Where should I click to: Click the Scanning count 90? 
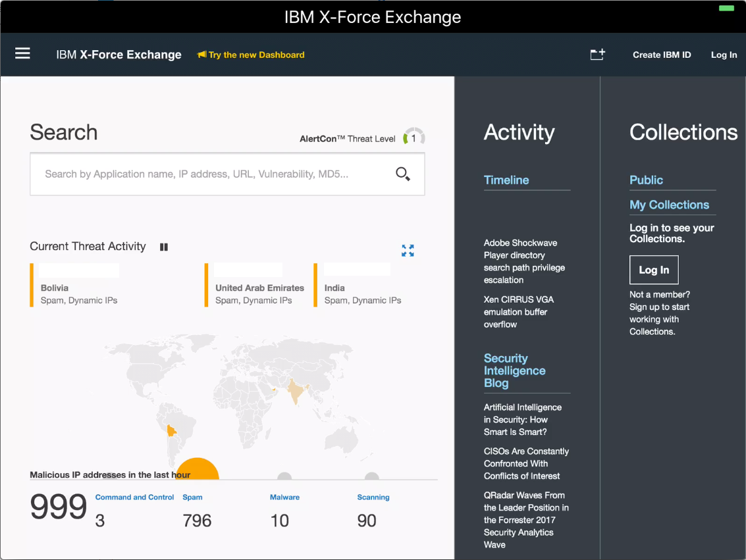[x=367, y=521]
